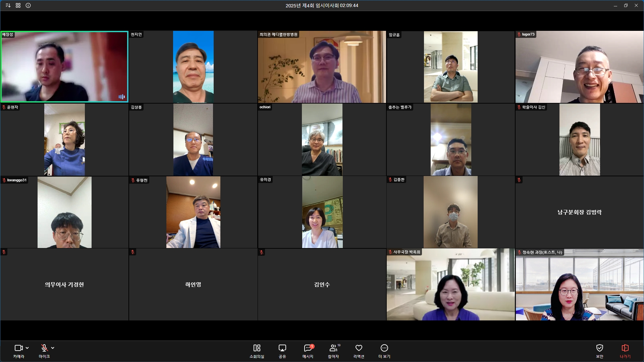Click the 공유 screen share icon
The height and width of the screenshot is (362, 644).
point(282,348)
